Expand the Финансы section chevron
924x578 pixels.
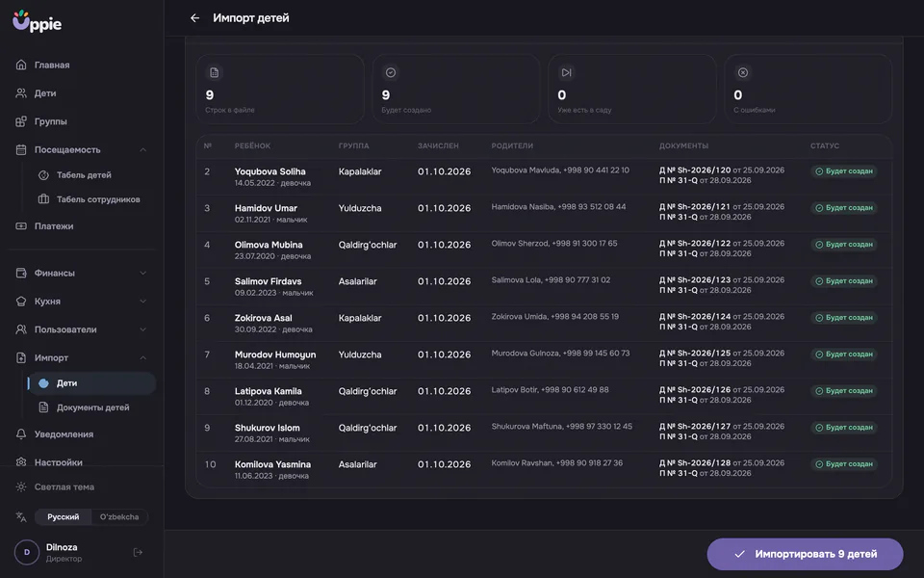(142, 273)
